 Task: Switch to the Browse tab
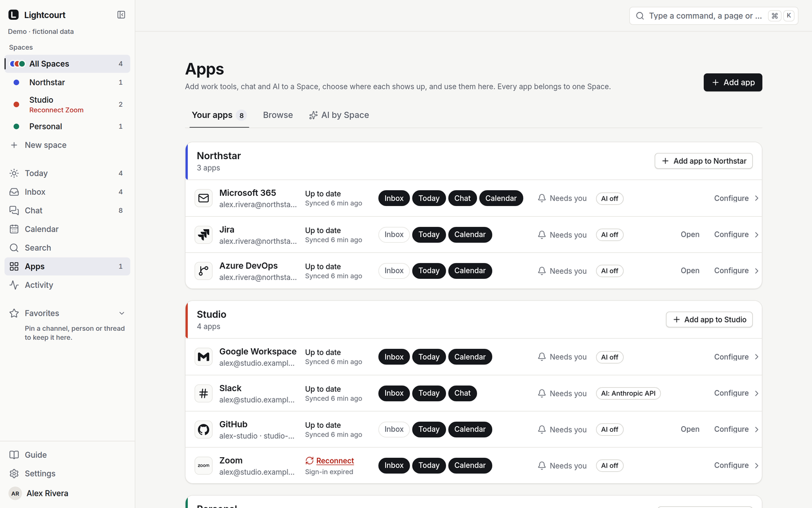tap(278, 115)
